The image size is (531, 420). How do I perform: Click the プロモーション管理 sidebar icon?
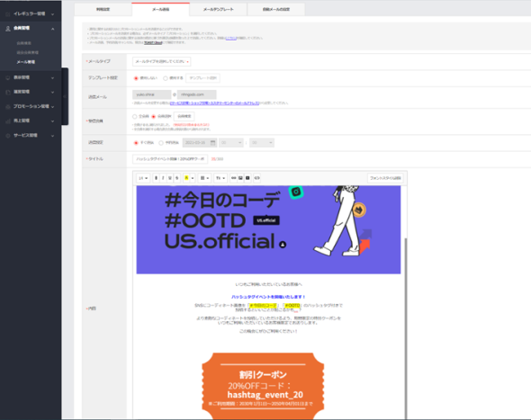pyautogui.click(x=8, y=107)
